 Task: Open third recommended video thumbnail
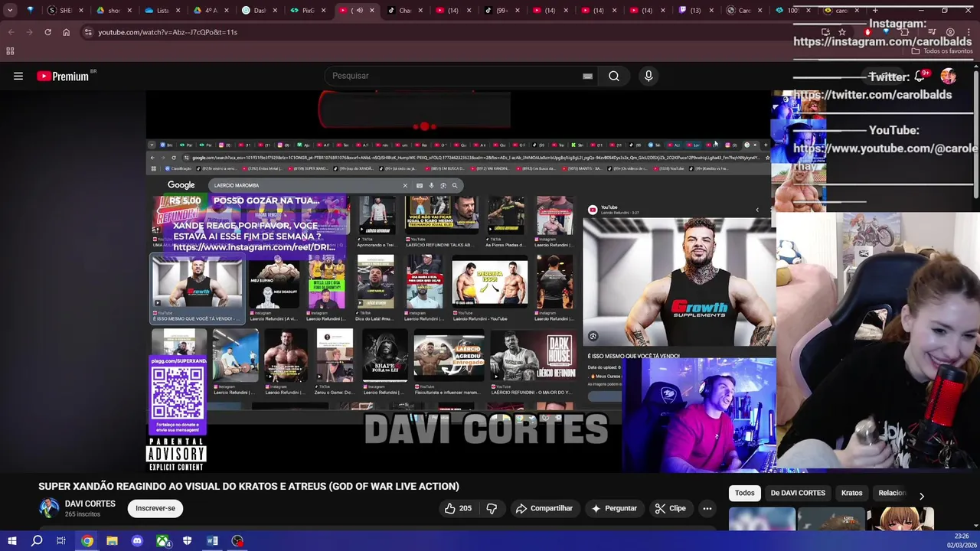coord(902,519)
